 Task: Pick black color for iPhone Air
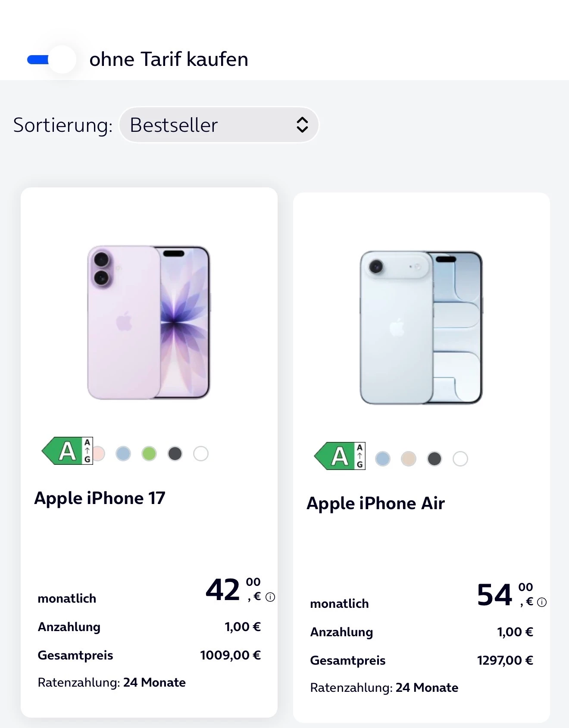pyautogui.click(x=435, y=459)
